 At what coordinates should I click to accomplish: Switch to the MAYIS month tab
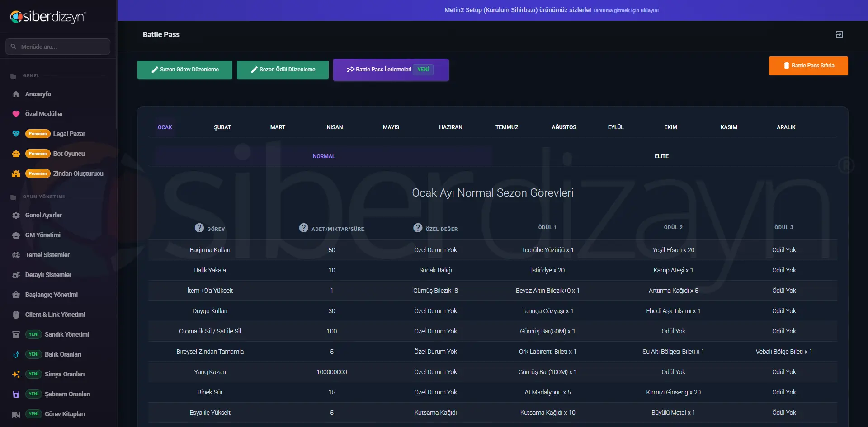[391, 127]
